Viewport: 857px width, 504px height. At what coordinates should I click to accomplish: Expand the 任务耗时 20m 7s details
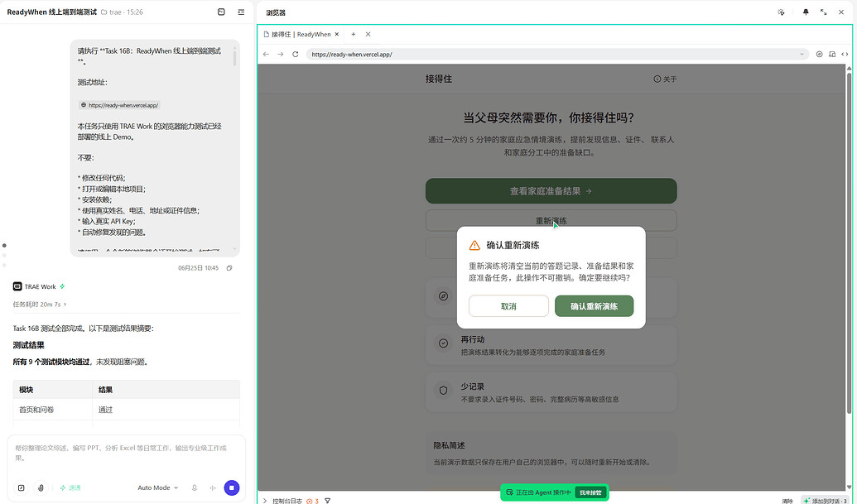tap(40, 305)
